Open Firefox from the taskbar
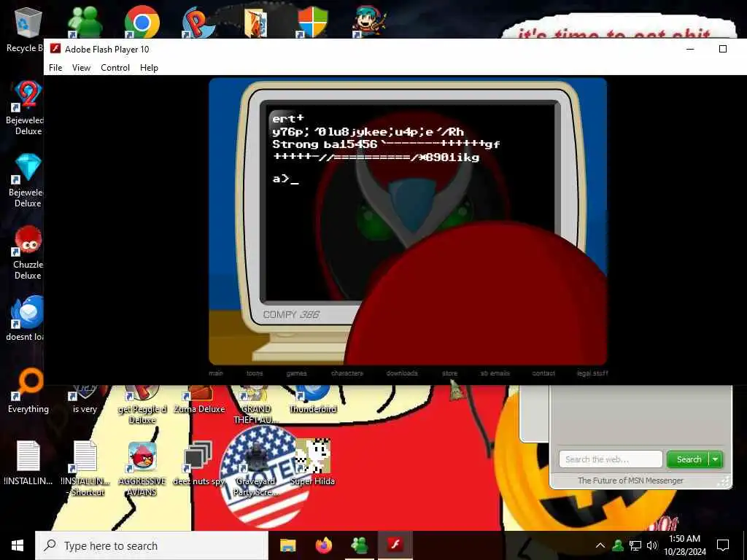 click(x=324, y=545)
